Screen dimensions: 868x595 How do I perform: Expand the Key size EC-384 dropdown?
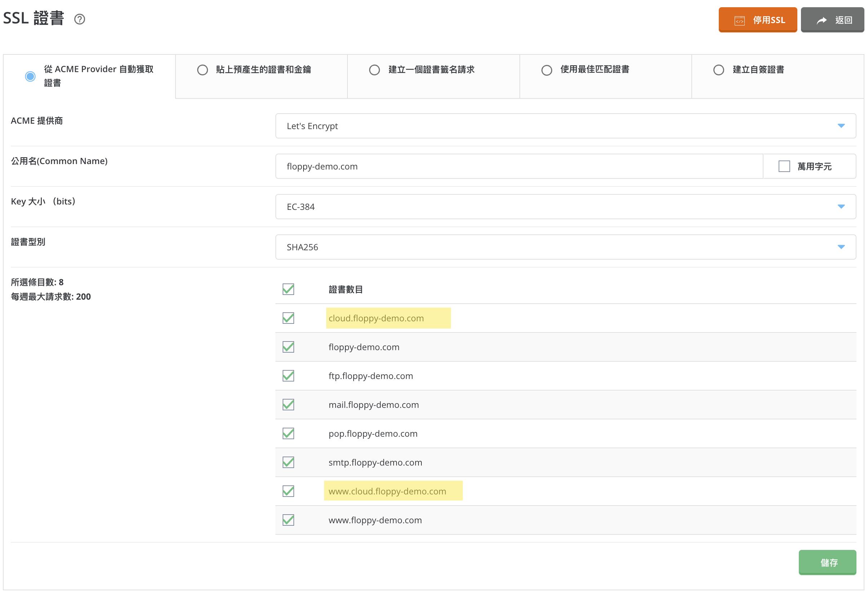tap(565, 207)
